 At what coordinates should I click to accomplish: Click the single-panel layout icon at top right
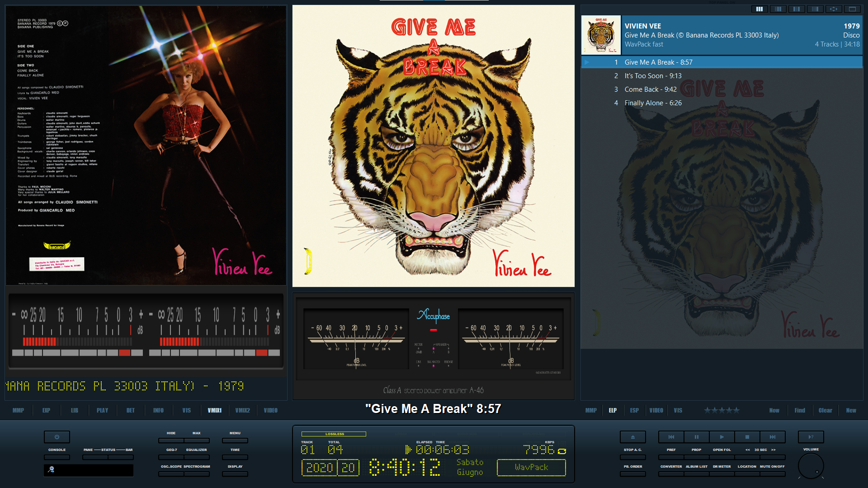click(852, 9)
